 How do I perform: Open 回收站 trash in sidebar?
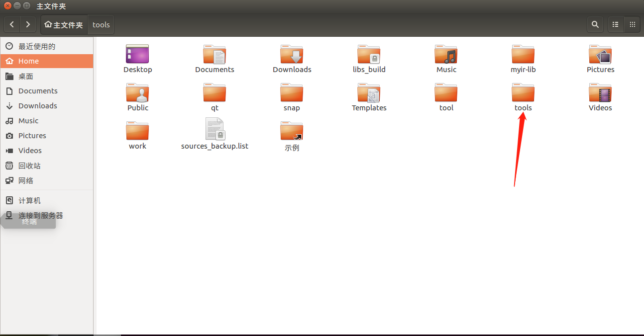[x=47, y=166]
